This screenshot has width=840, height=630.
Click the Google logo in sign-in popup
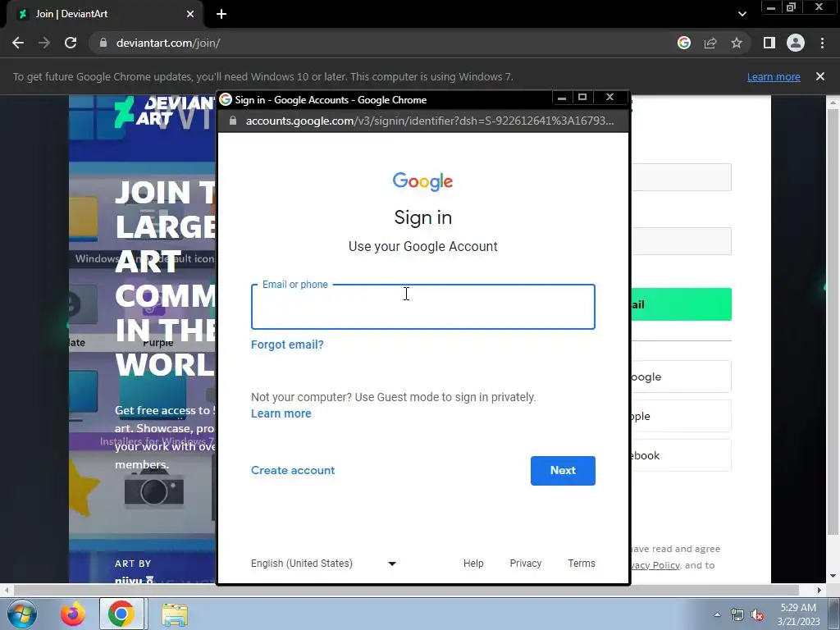(x=422, y=181)
